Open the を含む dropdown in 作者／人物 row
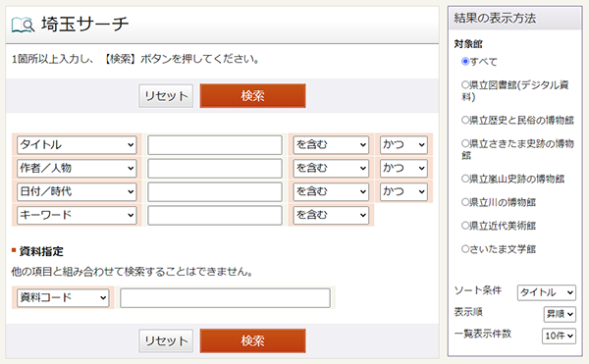The image size is (589, 364). (x=331, y=168)
